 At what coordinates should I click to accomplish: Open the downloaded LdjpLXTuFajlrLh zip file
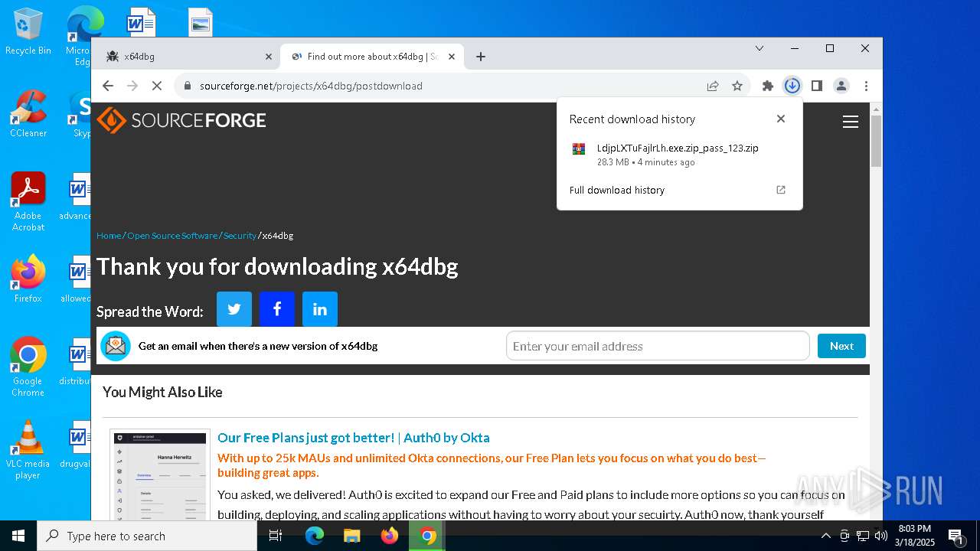click(x=678, y=155)
